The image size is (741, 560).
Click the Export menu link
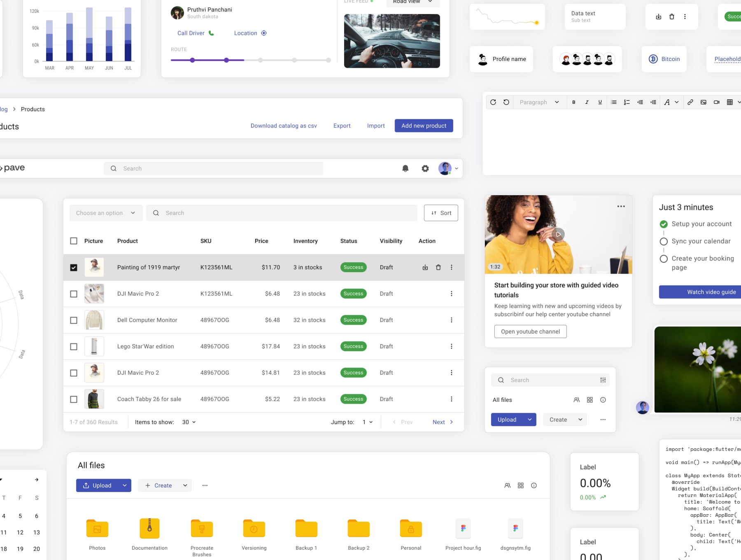coord(342,126)
